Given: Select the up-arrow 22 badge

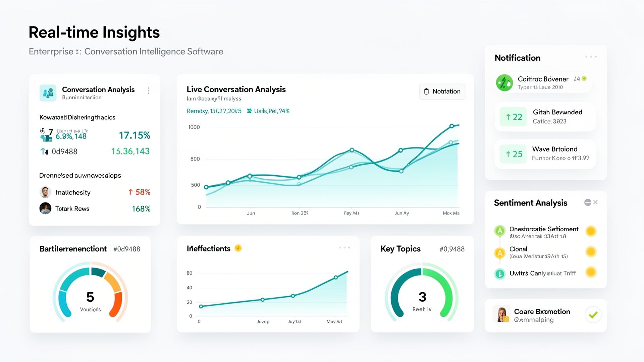Looking at the screenshot, I should point(514,117).
